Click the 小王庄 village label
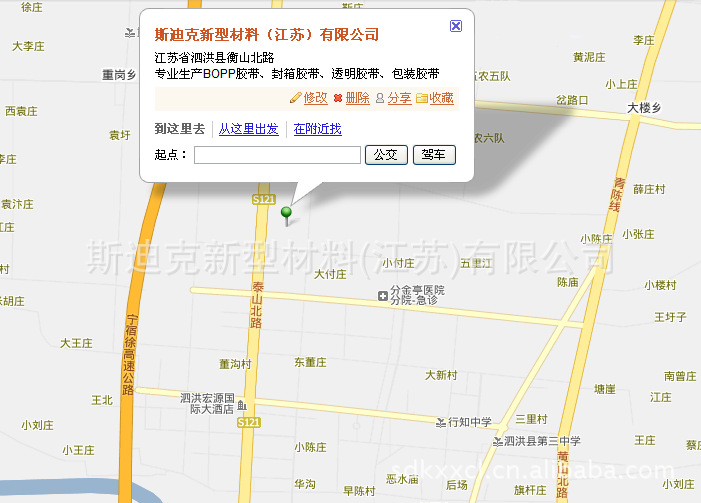This screenshot has width=701, height=503. [79, 450]
